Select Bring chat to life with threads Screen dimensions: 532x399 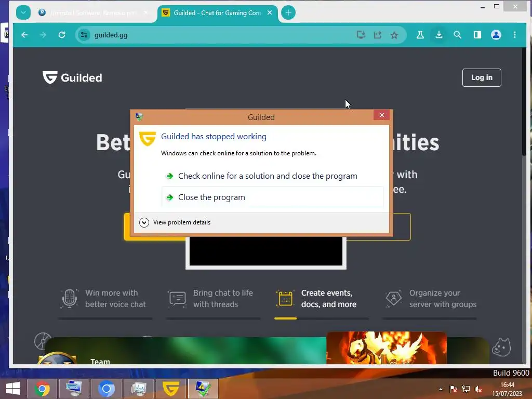tap(213, 299)
